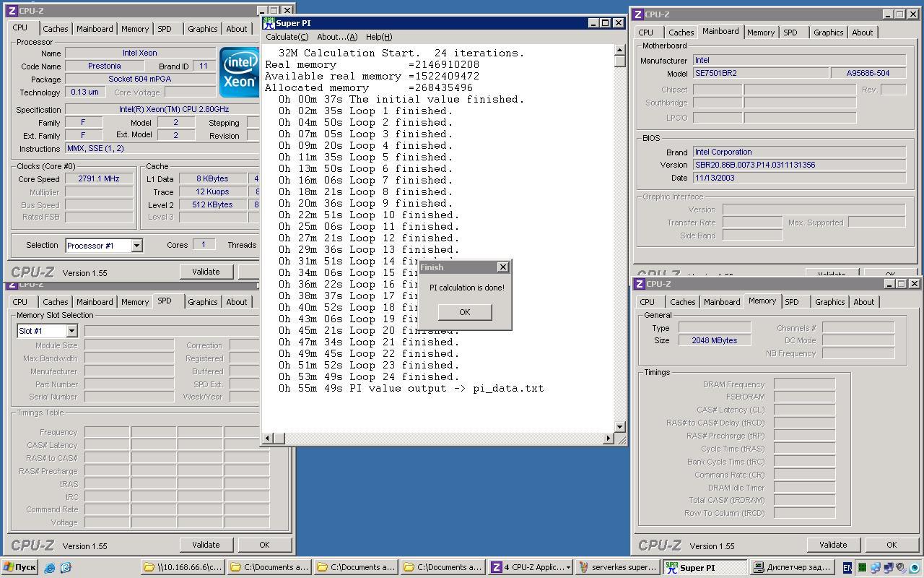Click the EN language indicator in the system tray

[847, 568]
